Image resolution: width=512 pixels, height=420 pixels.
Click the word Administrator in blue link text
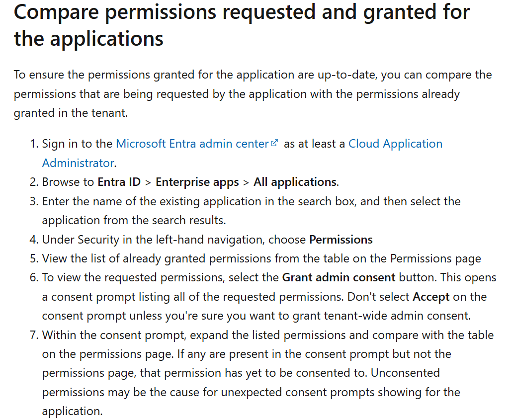(78, 163)
